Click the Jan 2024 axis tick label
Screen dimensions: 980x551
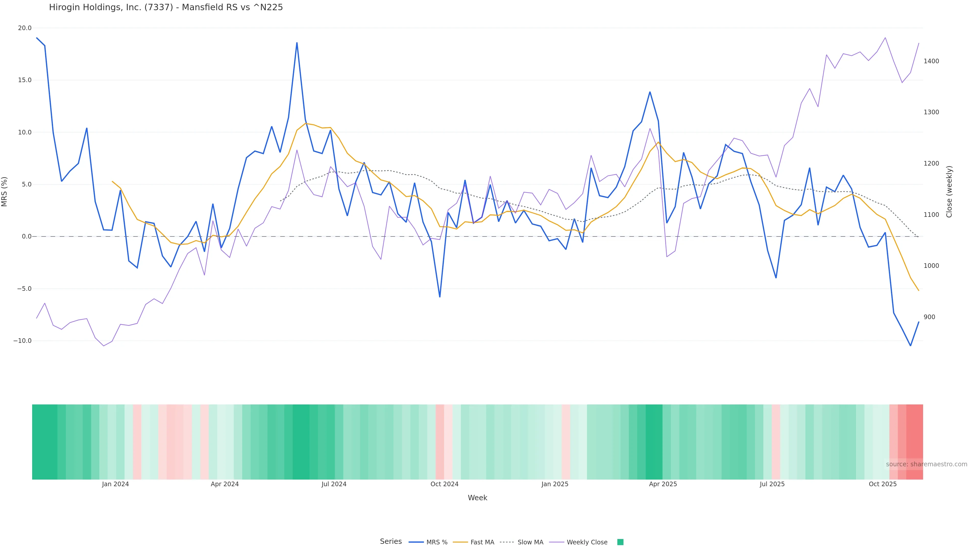pos(115,484)
